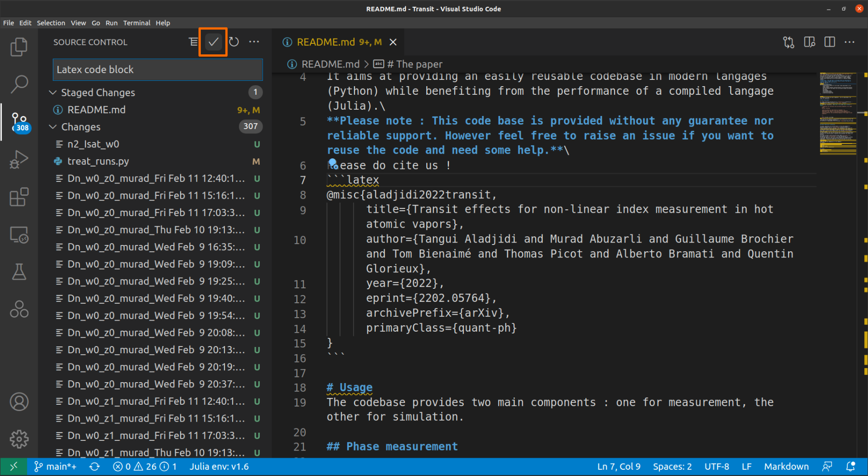Viewport: 868px width, 476px height.
Task: Collapse the Staged Changes section
Action: coord(53,92)
